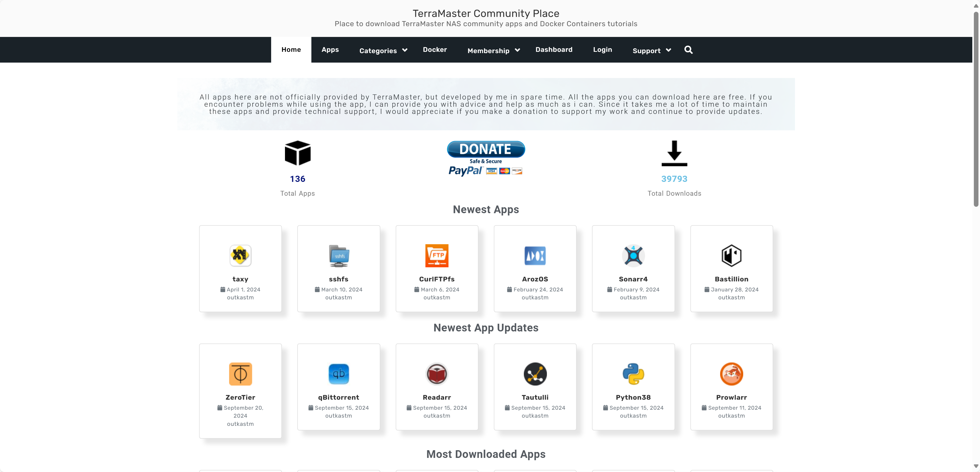Expand the Membership dropdown menu

coord(493,50)
